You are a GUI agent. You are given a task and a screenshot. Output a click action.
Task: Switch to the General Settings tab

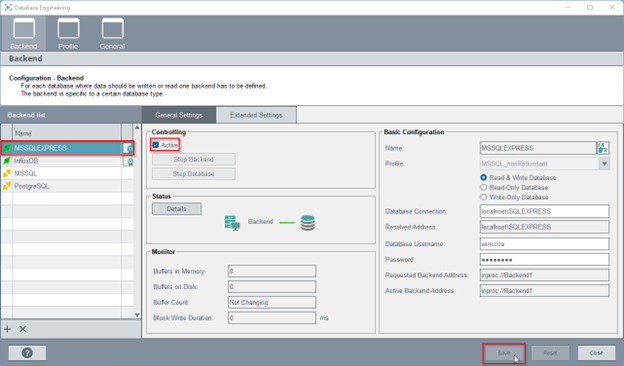179,115
